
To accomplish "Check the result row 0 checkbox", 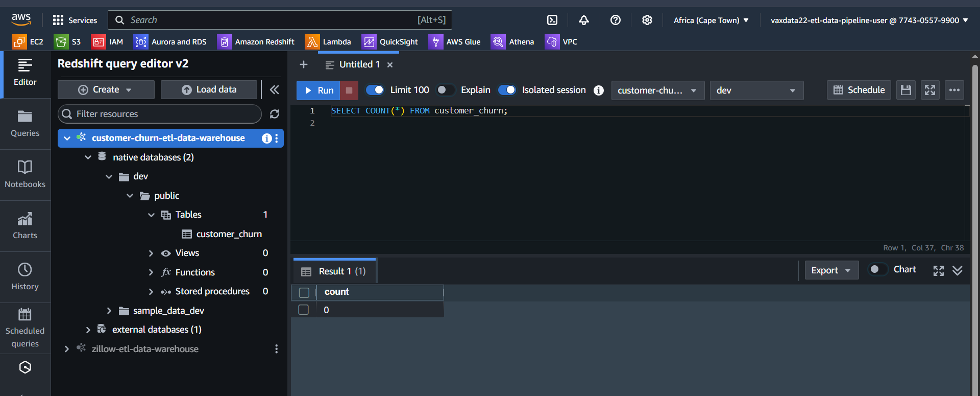I will click(304, 310).
